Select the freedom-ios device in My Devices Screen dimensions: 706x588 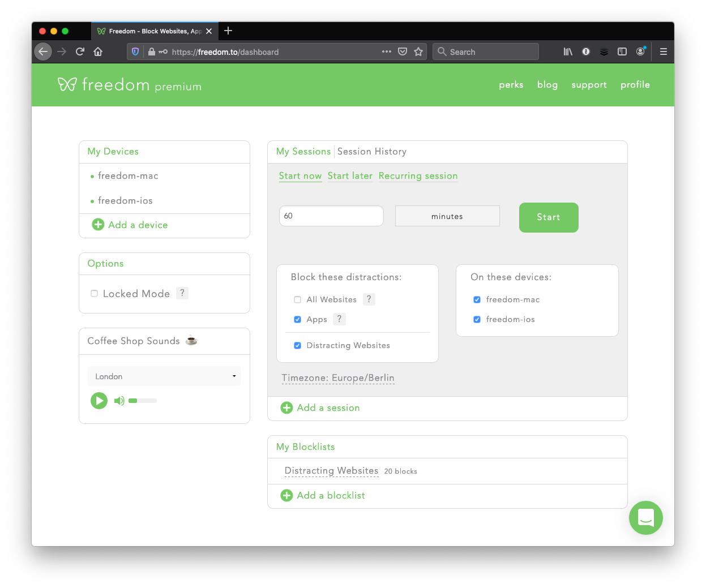[x=125, y=201]
